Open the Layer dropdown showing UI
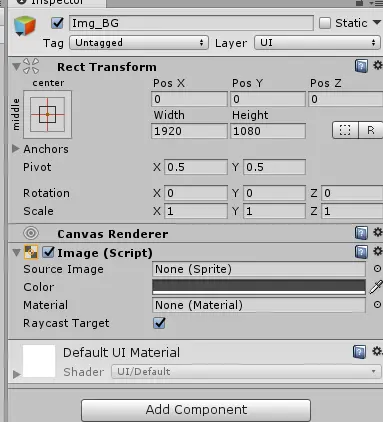 pos(317,43)
